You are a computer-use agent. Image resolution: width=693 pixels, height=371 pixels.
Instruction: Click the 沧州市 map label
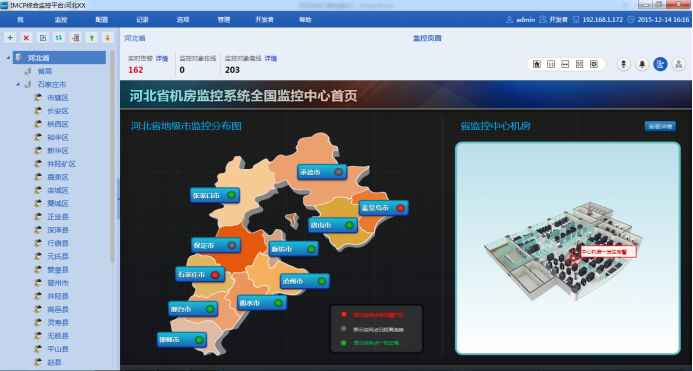(305, 281)
